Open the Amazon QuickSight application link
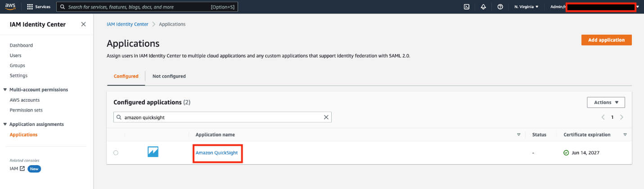 (x=216, y=153)
